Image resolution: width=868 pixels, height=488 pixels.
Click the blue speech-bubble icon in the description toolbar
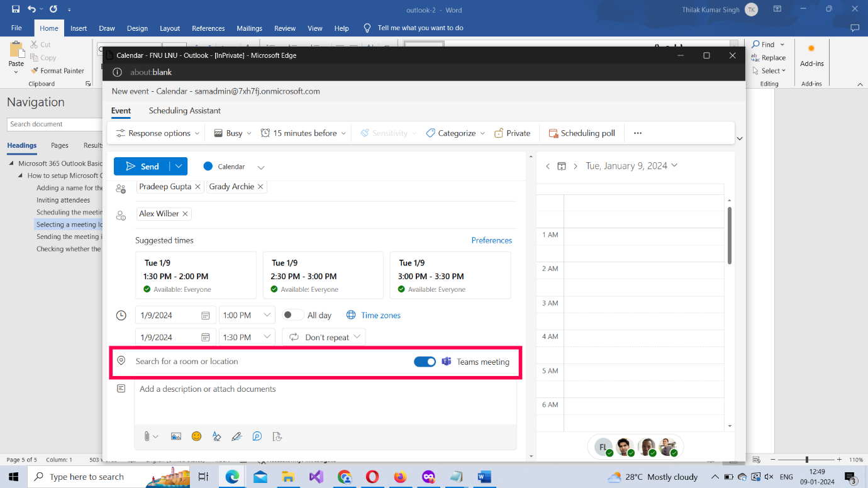tap(257, 436)
